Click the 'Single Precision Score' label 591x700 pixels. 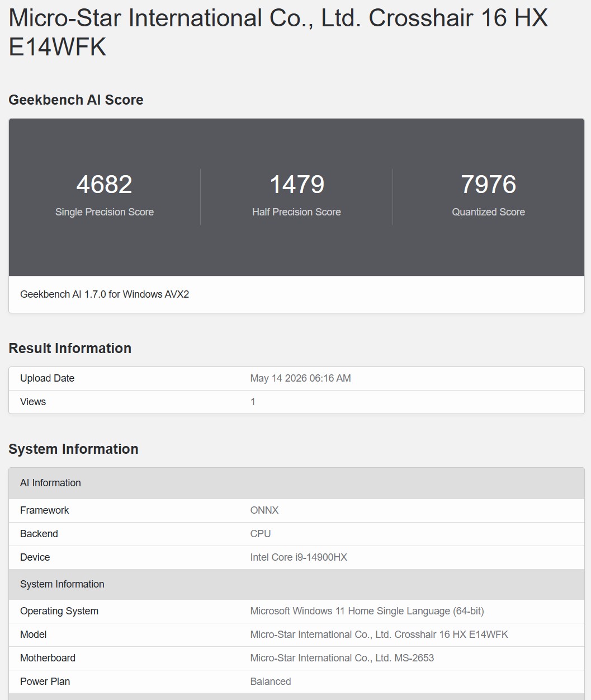(105, 212)
